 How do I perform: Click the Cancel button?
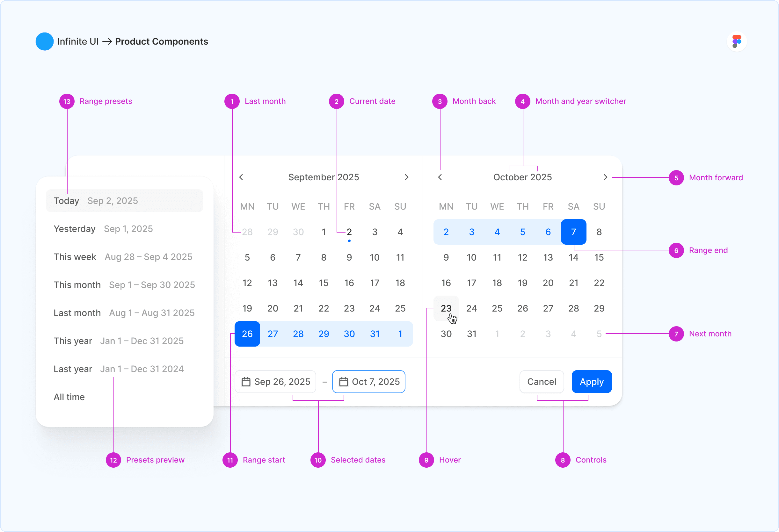542,382
